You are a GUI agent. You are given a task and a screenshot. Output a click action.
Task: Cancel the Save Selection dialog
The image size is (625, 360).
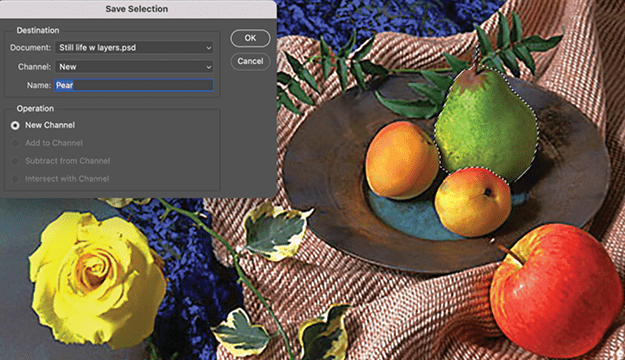tap(250, 61)
